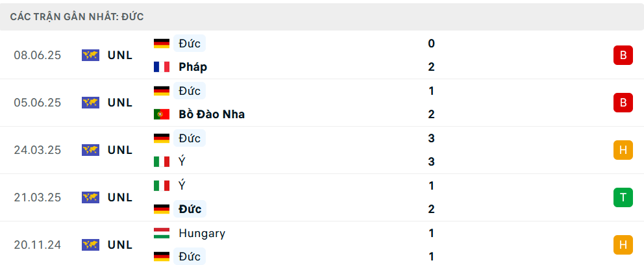Open the Pháp team link
644x265 pixels.
[x=193, y=67]
